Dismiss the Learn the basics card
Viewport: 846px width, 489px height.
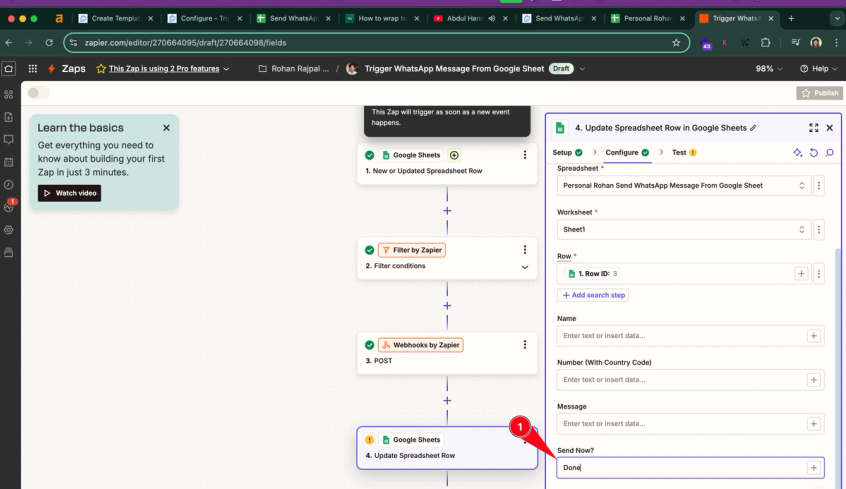(166, 128)
